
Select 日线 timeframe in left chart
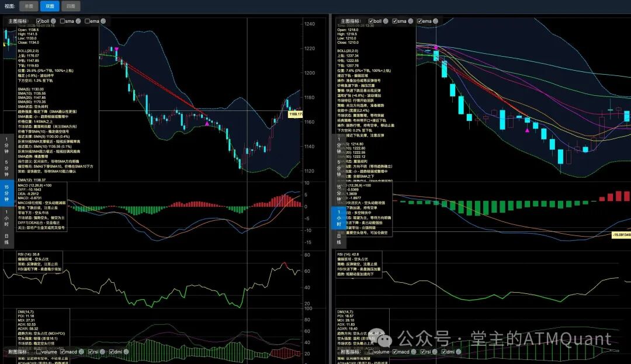(x=6, y=239)
